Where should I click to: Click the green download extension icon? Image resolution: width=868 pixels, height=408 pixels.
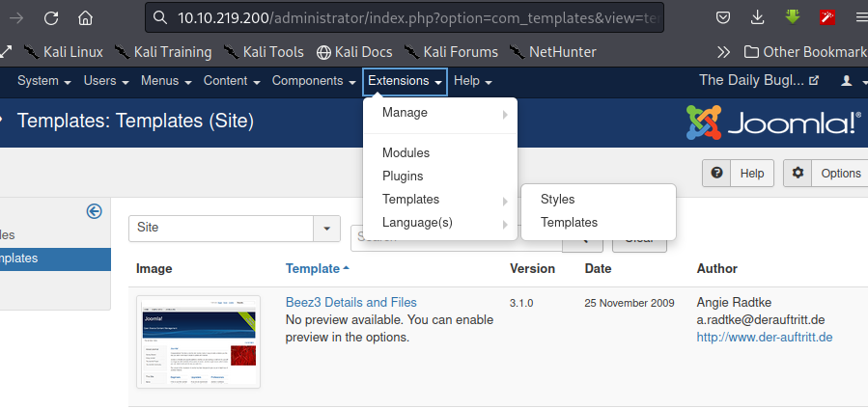(x=793, y=17)
